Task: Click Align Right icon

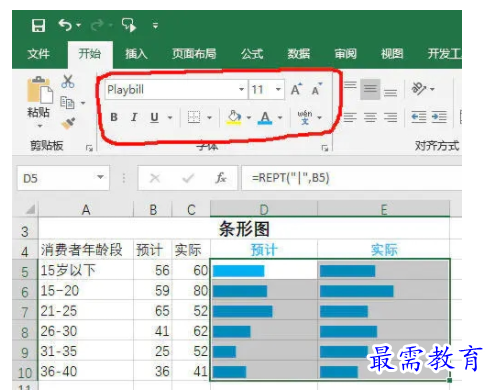Action: [390, 117]
